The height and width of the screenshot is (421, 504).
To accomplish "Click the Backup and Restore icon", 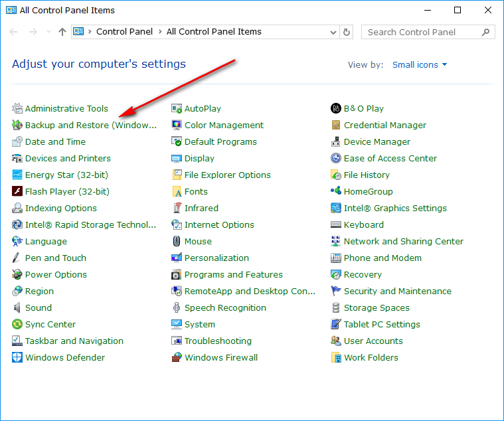I will (17, 125).
